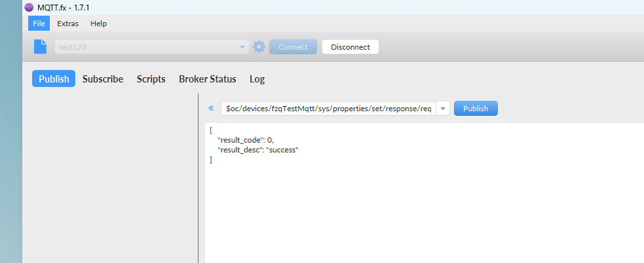Click the new connection profile file icon

coord(40,46)
